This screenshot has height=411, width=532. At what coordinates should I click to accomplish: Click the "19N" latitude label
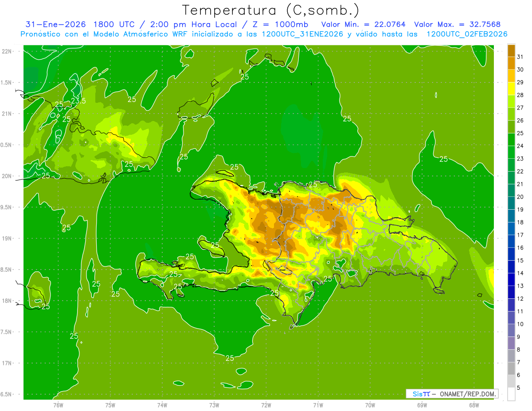point(7,239)
